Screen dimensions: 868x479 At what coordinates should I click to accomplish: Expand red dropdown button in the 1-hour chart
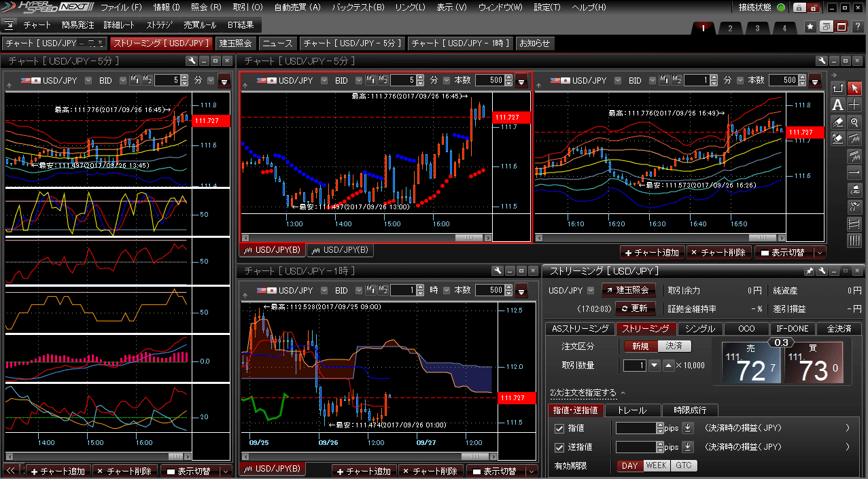point(521,291)
